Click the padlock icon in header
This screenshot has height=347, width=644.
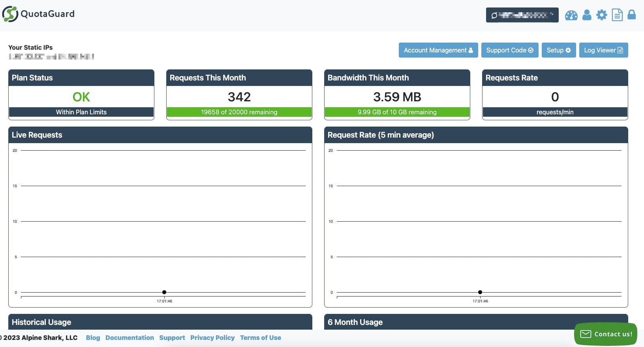pos(632,15)
